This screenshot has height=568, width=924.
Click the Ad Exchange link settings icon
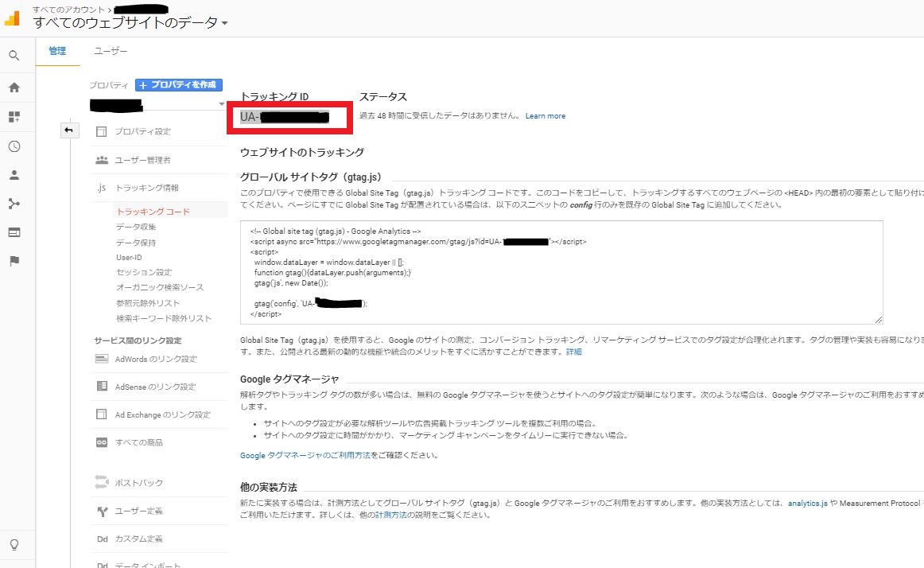coord(101,414)
